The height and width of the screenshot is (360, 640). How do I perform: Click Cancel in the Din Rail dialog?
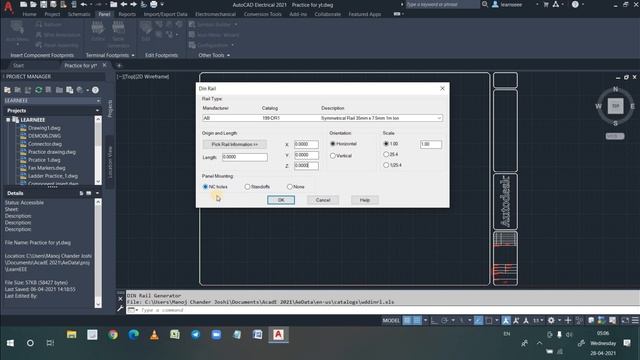pyautogui.click(x=323, y=200)
